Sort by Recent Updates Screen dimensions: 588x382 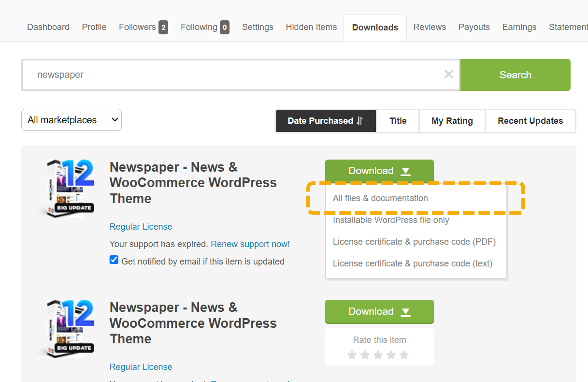[530, 121]
